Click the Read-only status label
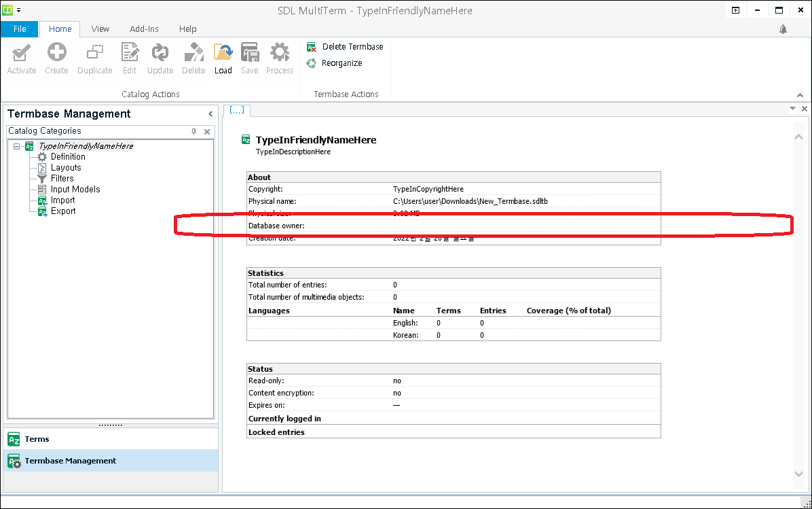The width and height of the screenshot is (812, 509). pos(266,381)
